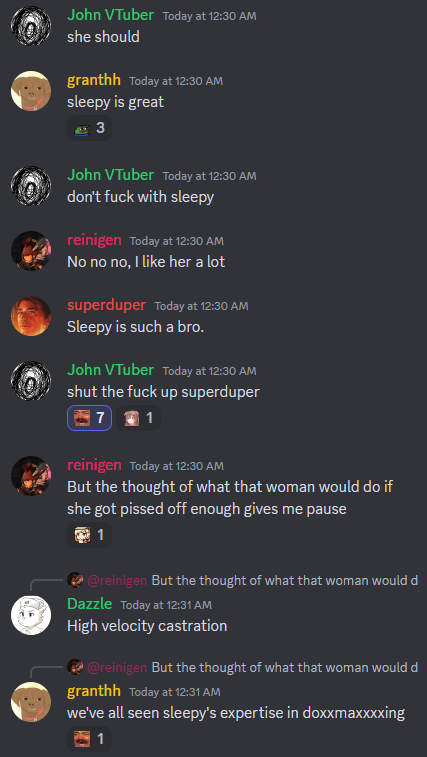Click the superduper username
This screenshot has width=427, height=757.
(106, 305)
